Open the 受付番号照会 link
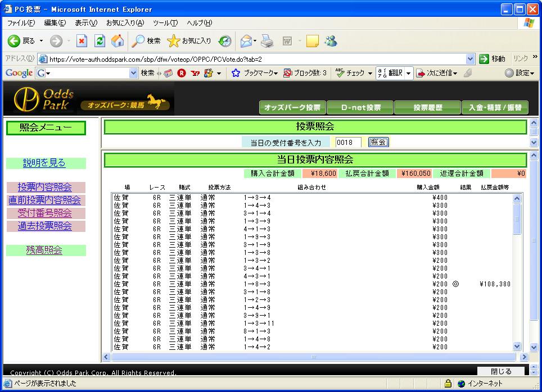The width and height of the screenshot is (542, 392). (45, 213)
